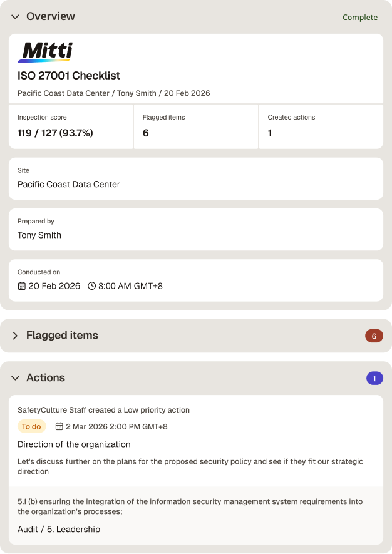Click the clock icon beside 8:00 AM

tap(91, 286)
